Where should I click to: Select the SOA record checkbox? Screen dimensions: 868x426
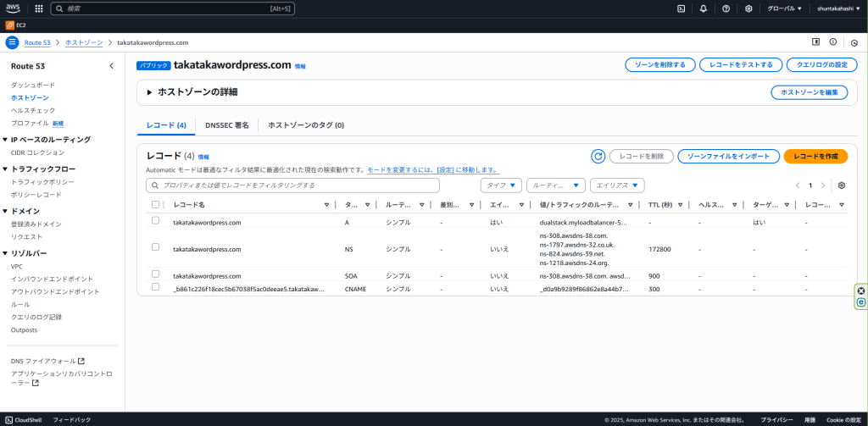click(156, 274)
